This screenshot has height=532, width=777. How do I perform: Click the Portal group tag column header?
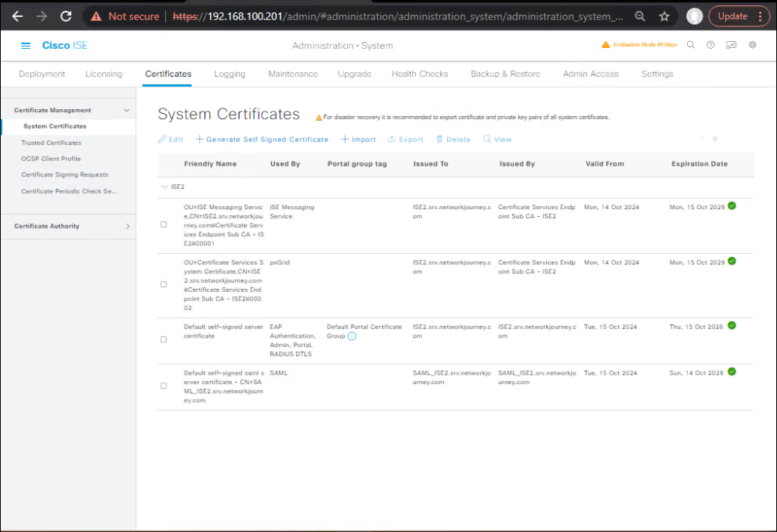(357, 164)
